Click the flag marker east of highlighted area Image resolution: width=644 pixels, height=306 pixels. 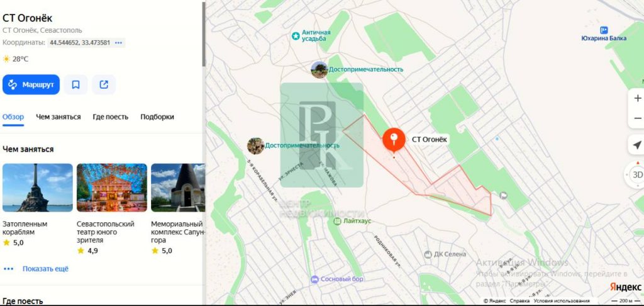coord(504,195)
